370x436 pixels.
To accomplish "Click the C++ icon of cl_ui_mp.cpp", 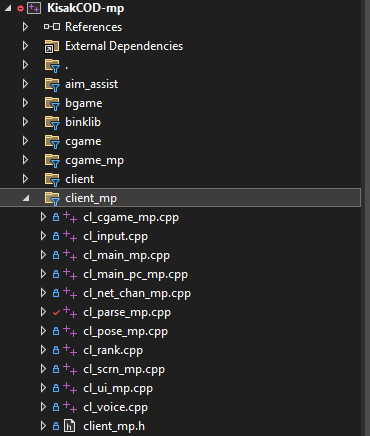I will [70, 388].
